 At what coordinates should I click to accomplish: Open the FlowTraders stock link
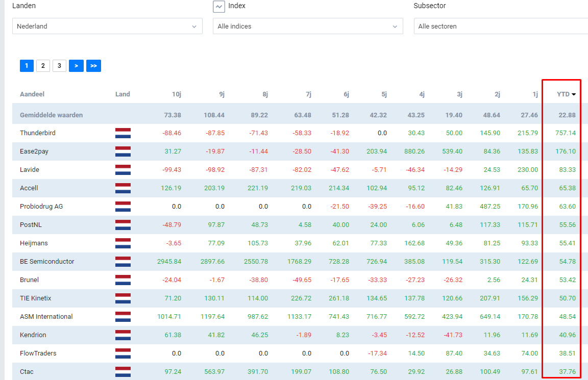(x=38, y=353)
